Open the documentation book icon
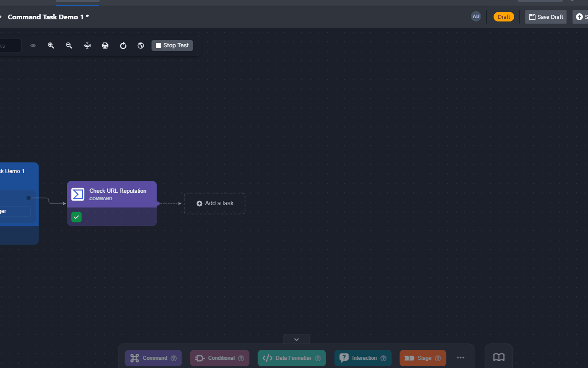Screen dimensions: 588x368 point(498,357)
